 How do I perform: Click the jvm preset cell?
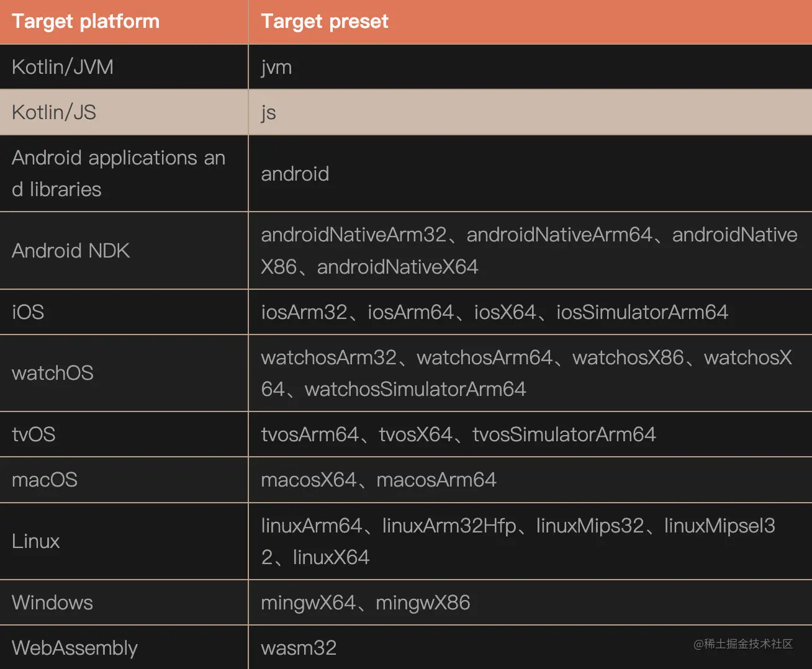click(276, 67)
